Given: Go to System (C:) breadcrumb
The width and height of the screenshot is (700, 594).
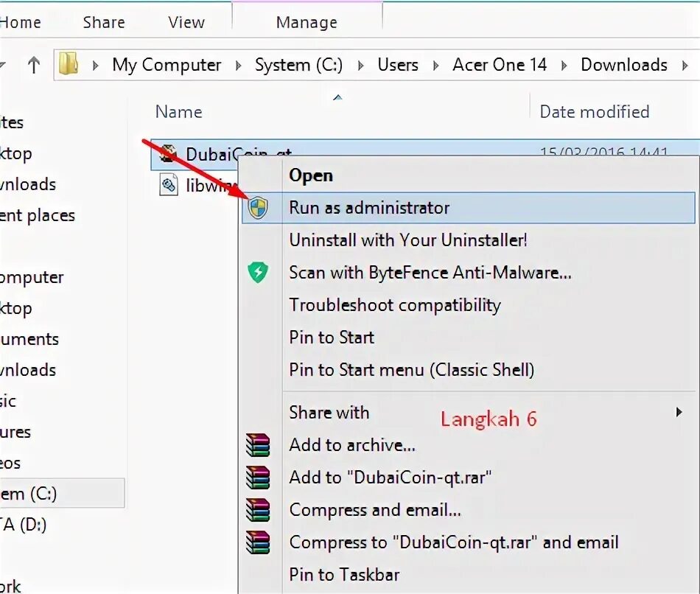Looking at the screenshot, I should (298, 65).
